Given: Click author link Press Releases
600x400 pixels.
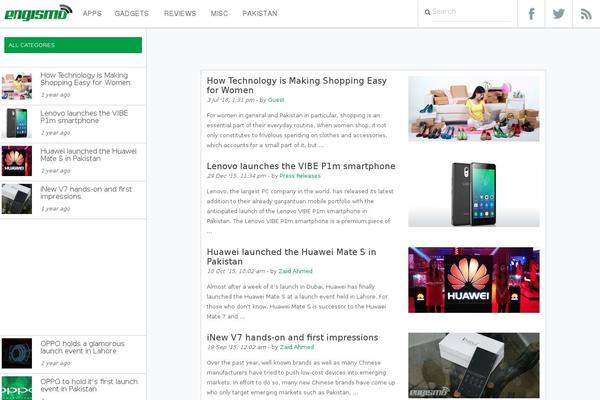Looking at the screenshot, I should [x=300, y=176].
